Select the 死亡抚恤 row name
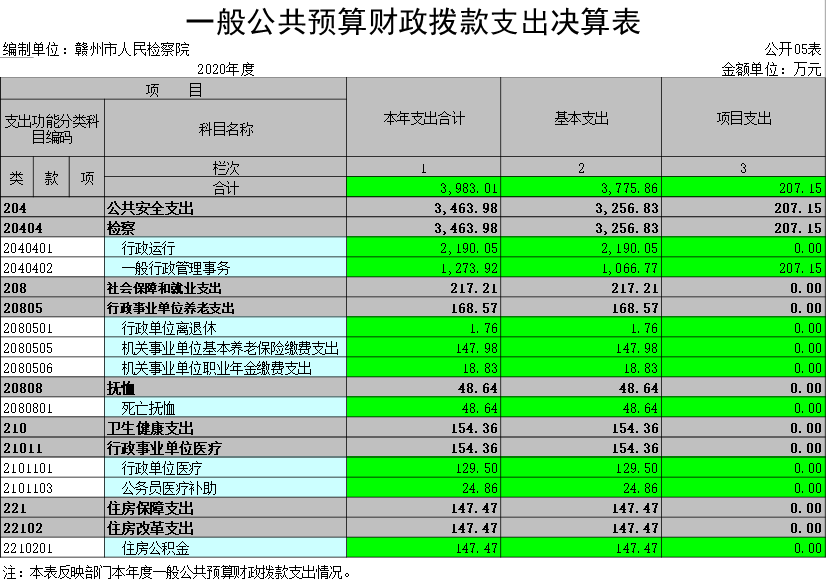829x587 pixels. click(148, 408)
